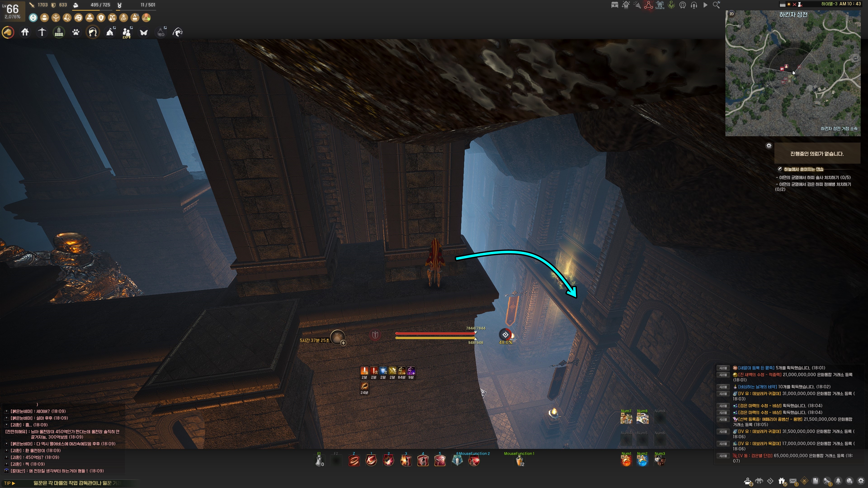Toggle the voice chat headset icon

click(694, 5)
